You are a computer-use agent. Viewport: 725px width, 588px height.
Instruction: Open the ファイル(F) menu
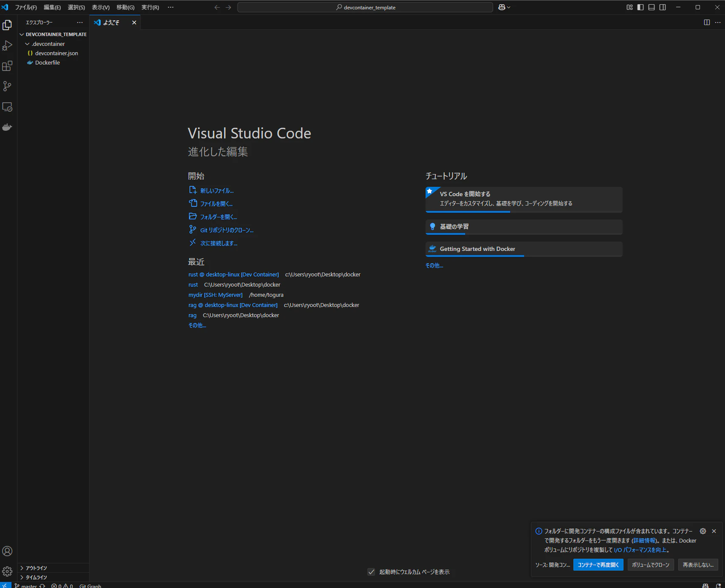[26, 7]
